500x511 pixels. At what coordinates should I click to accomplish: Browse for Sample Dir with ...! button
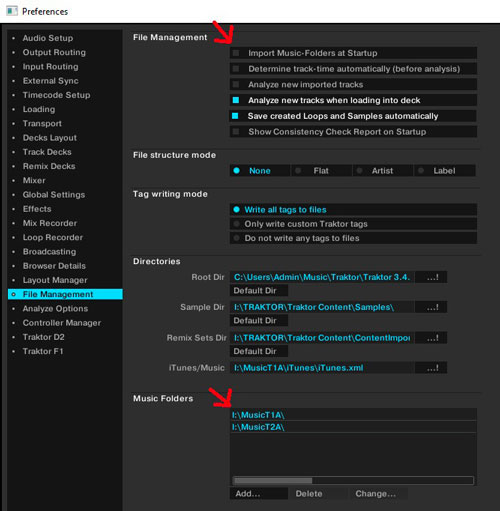coord(432,307)
